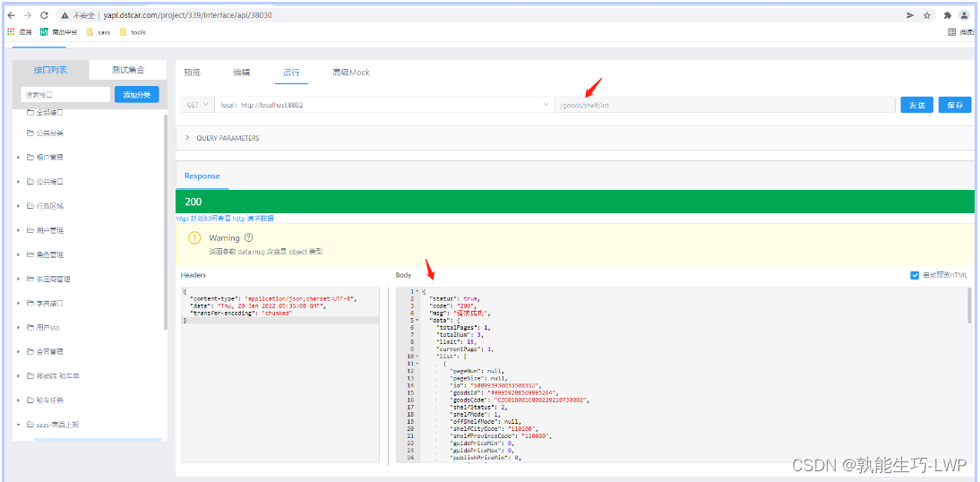Click the Body panel vertical scrollbar
The height and width of the screenshot is (482, 980).
[x=969, y=306]
